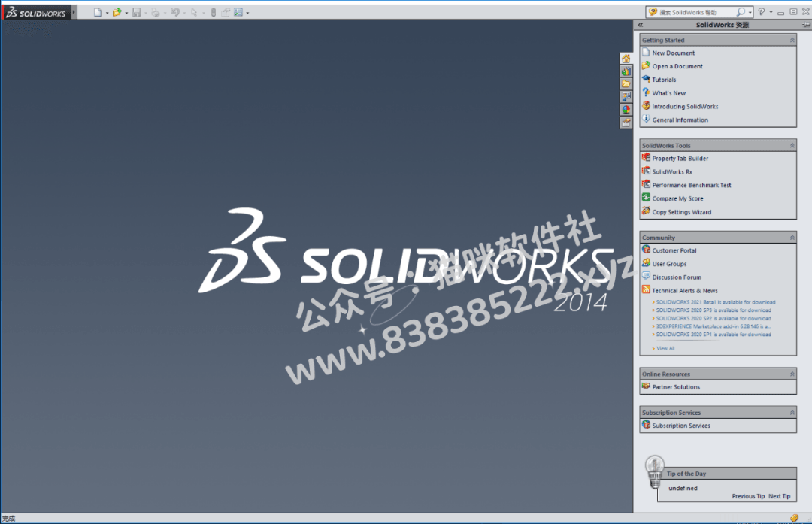Click the Save floppy disk toolbar icon
This screenshot has width=812, height=524.
click(137, 13)
